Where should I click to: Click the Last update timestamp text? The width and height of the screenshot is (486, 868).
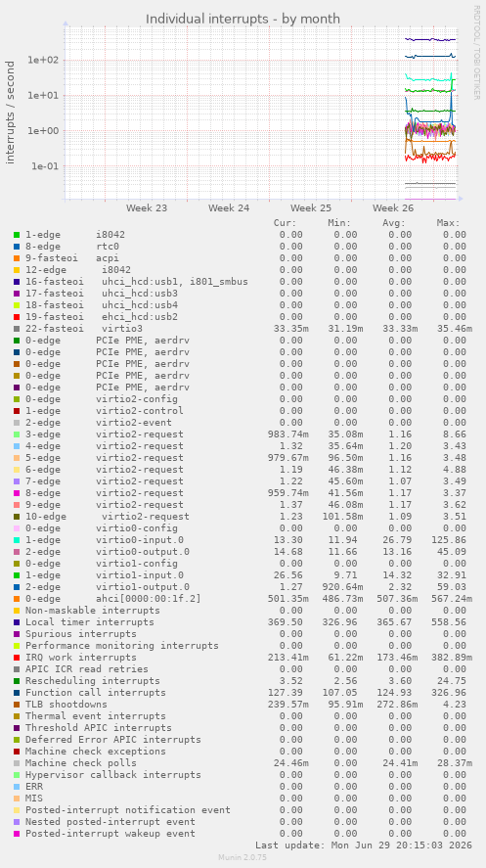click(364, 845)
